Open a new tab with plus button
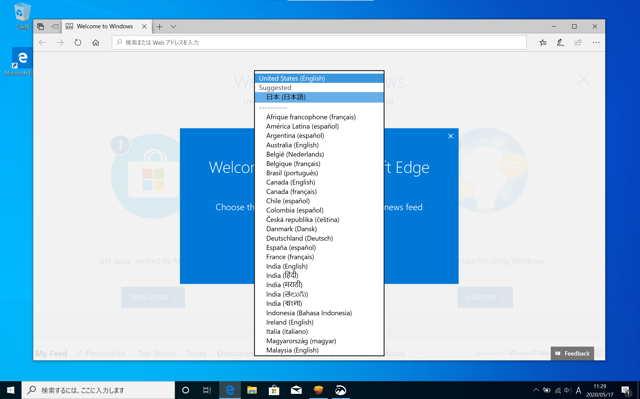The width and height of the screenshot is (640, 399). click(160, 27)
